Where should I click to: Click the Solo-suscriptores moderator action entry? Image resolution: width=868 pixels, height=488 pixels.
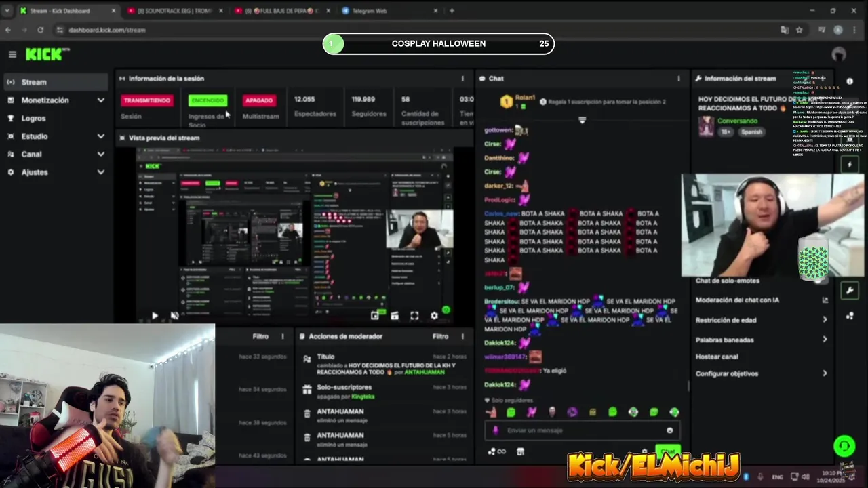point(384,392)
